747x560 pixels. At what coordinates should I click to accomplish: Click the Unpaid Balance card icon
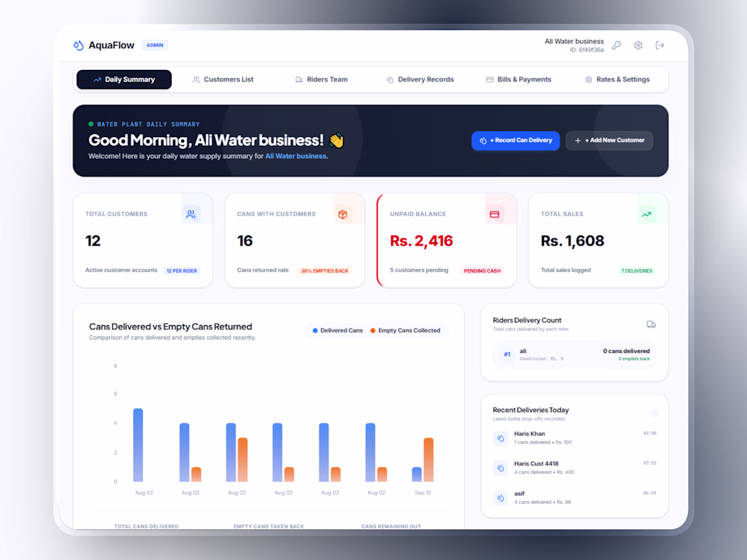pos(494,214)
